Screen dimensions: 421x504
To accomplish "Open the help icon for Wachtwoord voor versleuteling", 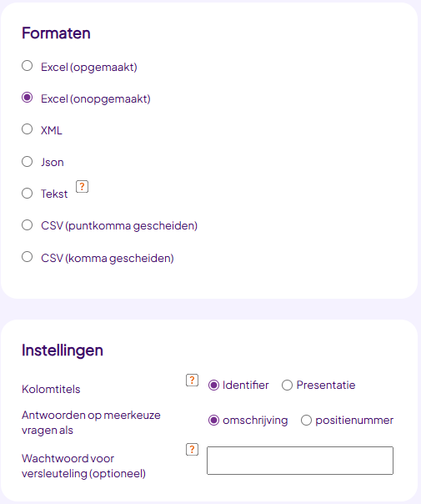I will click(192, 450).
